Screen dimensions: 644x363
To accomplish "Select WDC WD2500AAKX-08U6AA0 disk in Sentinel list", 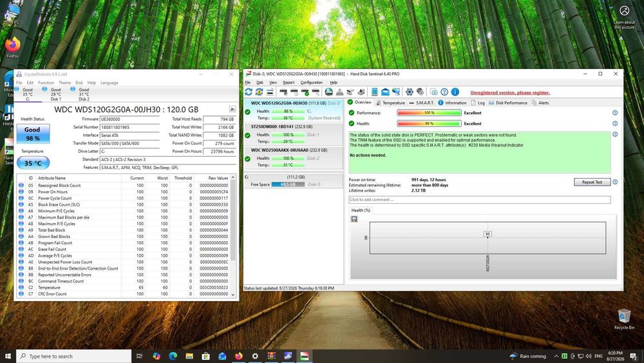I will [293, 157].
